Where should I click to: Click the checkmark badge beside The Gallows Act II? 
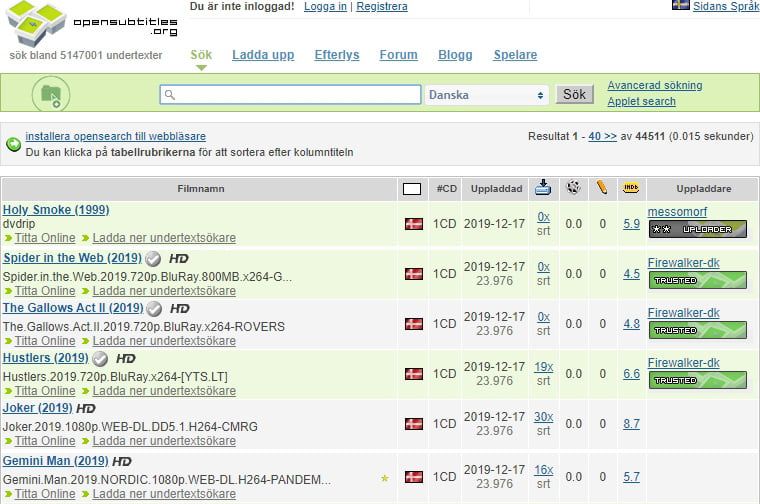pyautogui.click(x=154, y=309)
